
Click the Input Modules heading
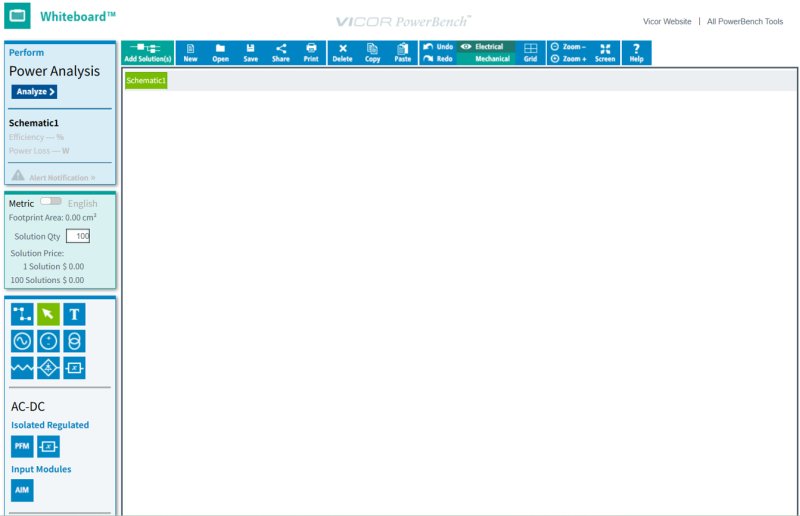[41, 469]
